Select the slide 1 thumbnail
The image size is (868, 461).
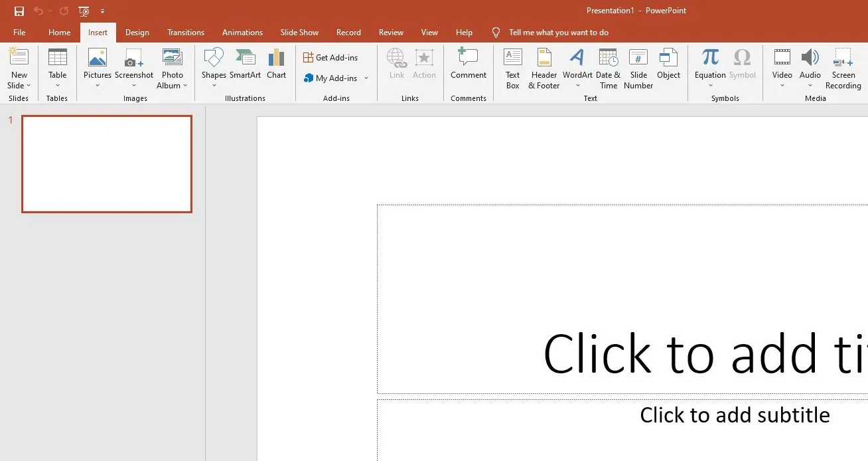click(x=107, y=164)
